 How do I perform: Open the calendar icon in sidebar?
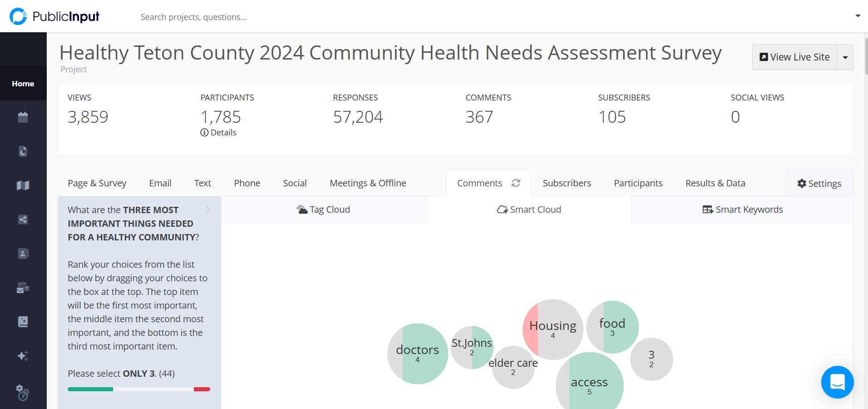tap(23, 117)
